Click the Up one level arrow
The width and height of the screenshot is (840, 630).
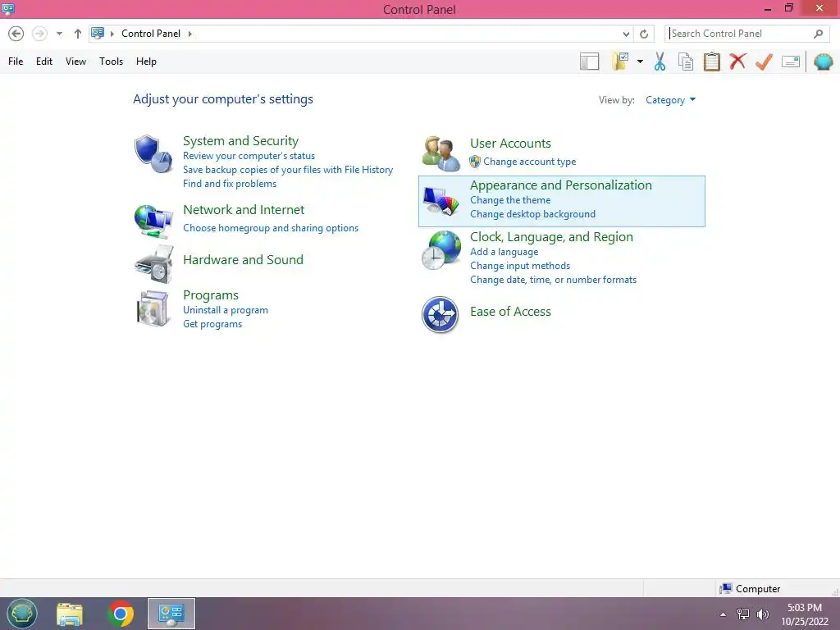click(78, 34)
